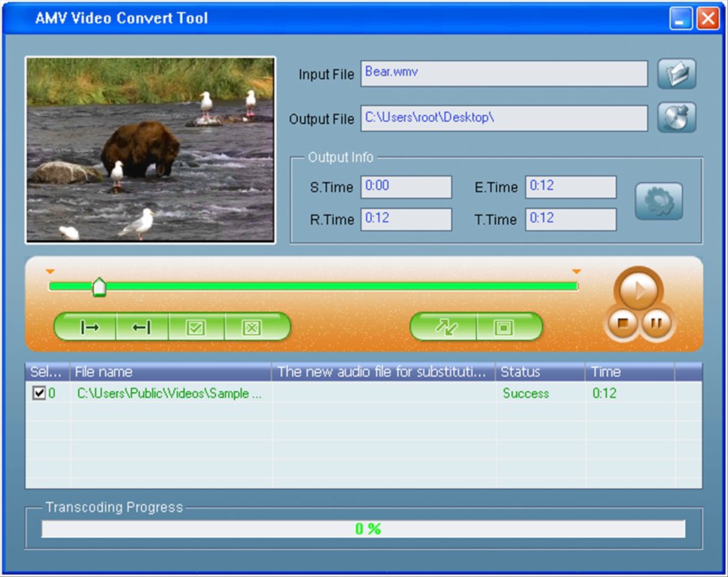Screen dimensions: 728x577
Task: Click the Input File field Bear.wmv
Action: pos(504,73)
